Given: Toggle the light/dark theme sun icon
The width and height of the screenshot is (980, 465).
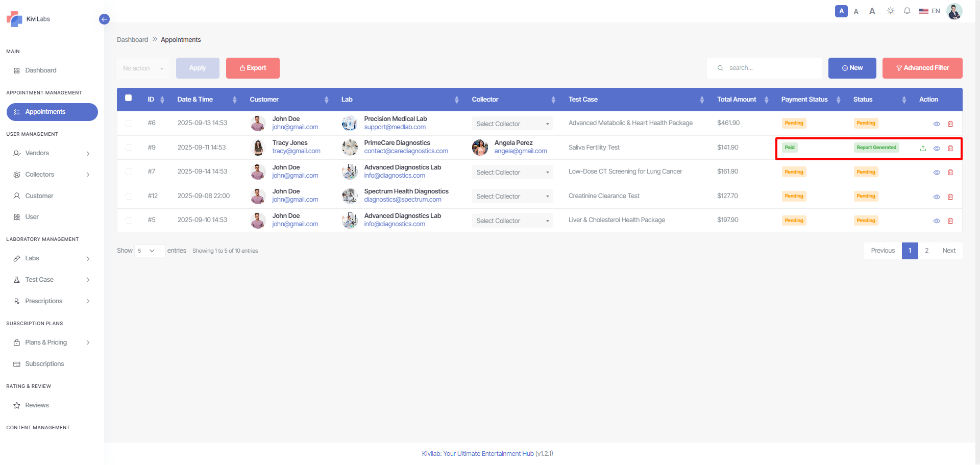Looking at the screenshot, I should [x=891, y=11].
